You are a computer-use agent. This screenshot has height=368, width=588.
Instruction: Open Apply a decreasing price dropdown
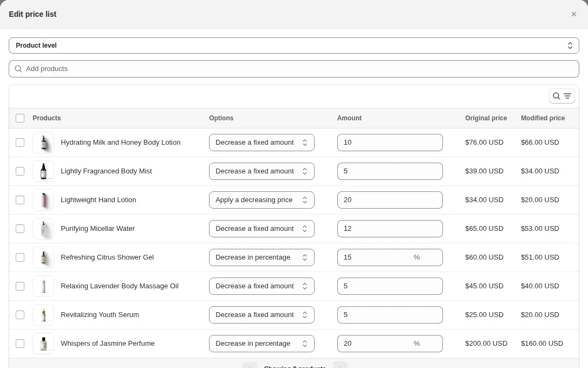(262, 200)
